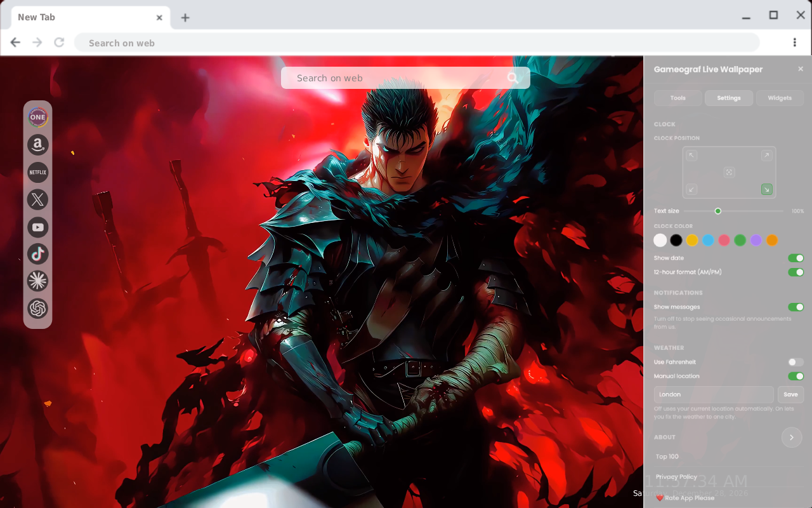Turn off the Manual location switch
This screenshot has width=812, height=508.
click(x=796, y=377)
